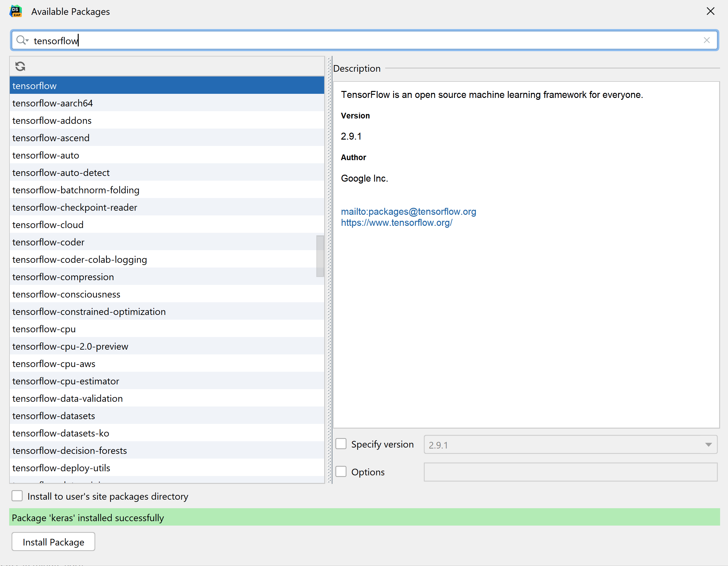Select tensorflow-checkpoint-reader package
The image size is (728, 566).
[167, 207]
